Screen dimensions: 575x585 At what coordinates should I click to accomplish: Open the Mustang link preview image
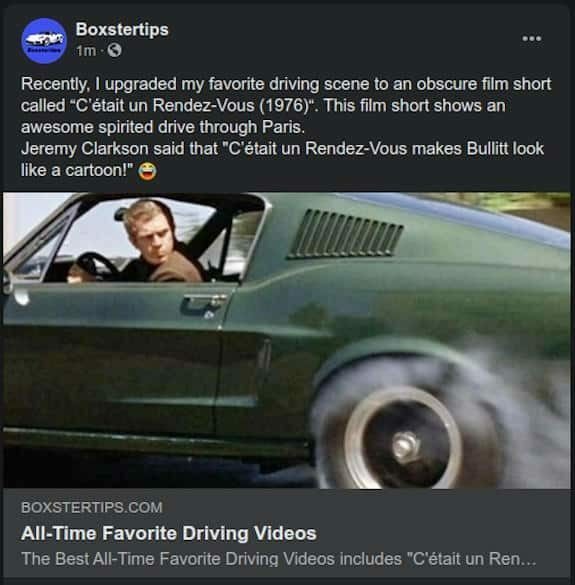(287, 340)
